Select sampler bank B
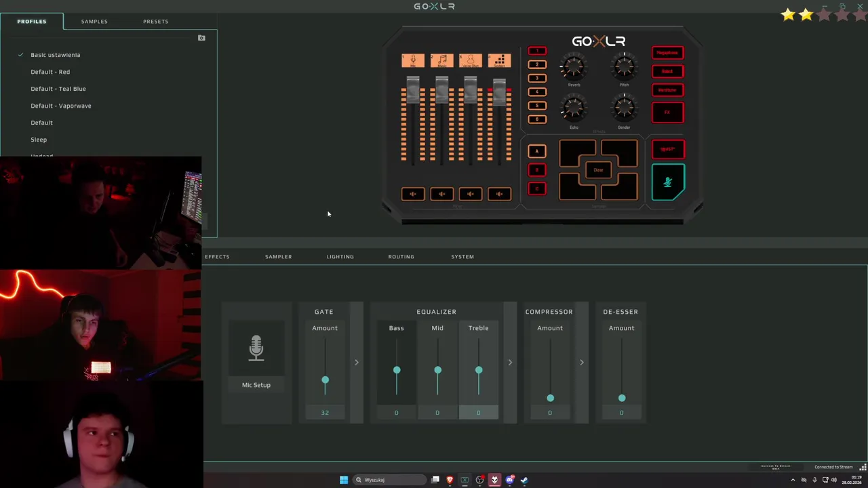This screenshot has height=488, width=868. [537, 170]
